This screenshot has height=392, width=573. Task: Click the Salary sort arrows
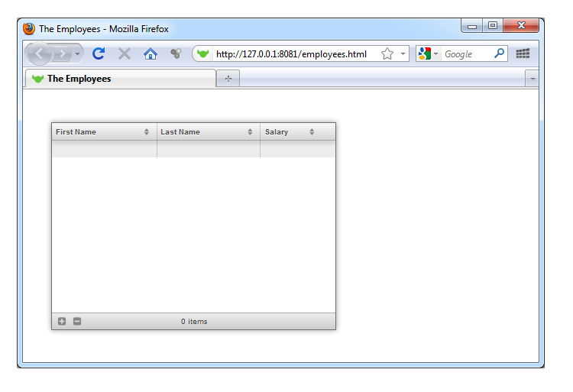pyautogui.click(x=312, y=132)
